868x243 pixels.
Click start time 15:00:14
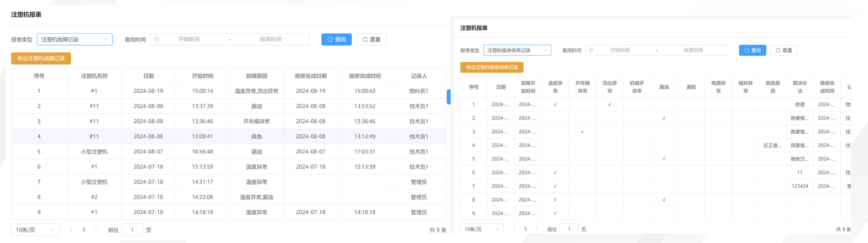pos(202,91)
